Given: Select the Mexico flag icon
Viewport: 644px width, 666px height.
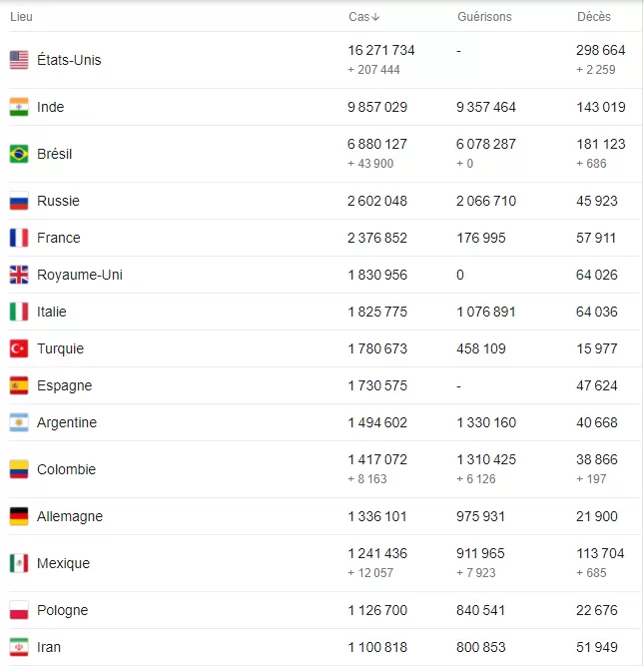Looking at the screenshot, I should (19, 563).
